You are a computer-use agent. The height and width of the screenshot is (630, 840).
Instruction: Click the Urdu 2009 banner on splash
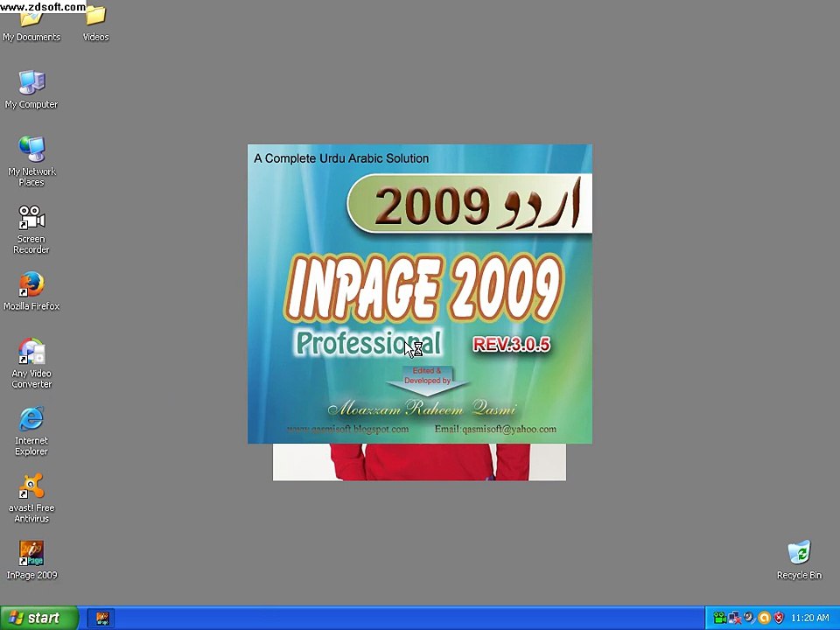[469, 204]
